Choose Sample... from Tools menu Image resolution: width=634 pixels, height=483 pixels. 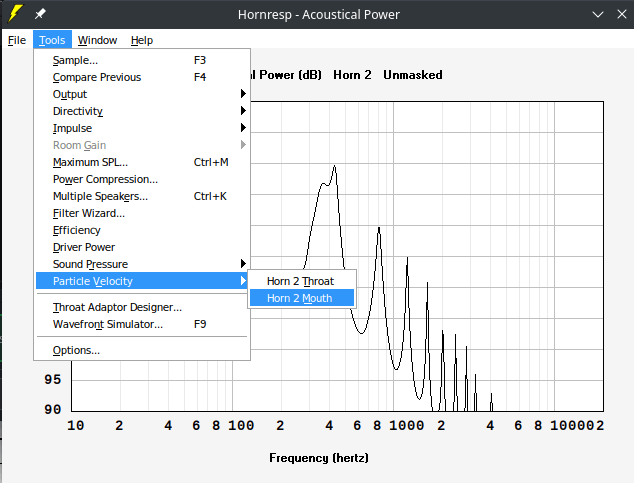(x=142, y=60)
